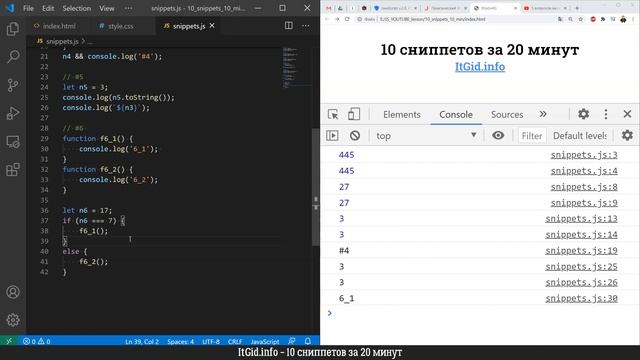This screenshot has width=640, height=360.
Task: Open DevTools settings gear
Action: (584, 114)
